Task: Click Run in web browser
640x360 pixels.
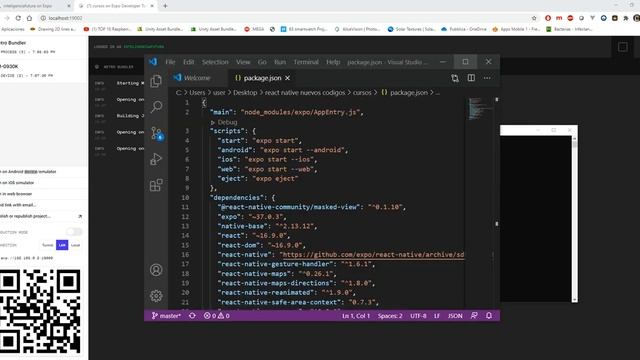Action: click(x=16, y=194)
